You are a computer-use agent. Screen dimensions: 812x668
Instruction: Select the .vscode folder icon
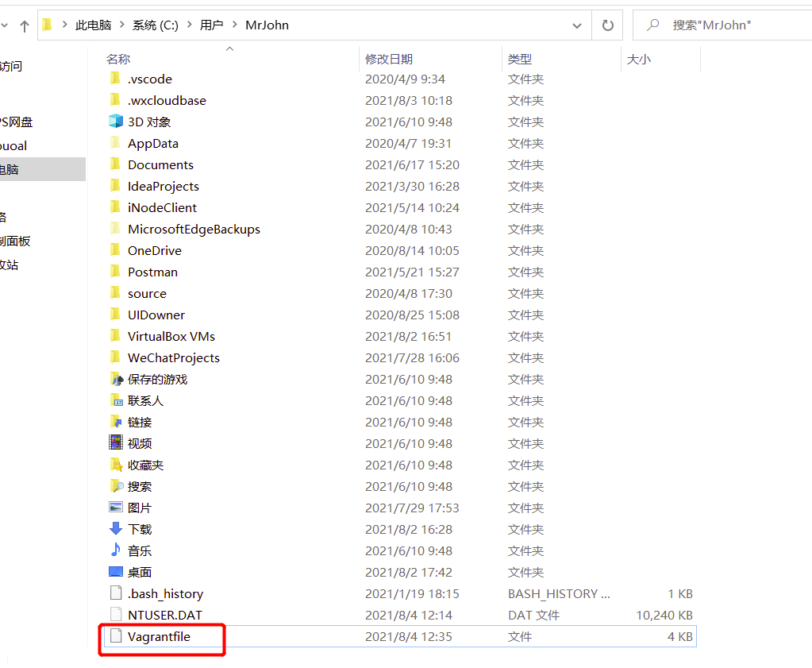[x=115, y=79]
